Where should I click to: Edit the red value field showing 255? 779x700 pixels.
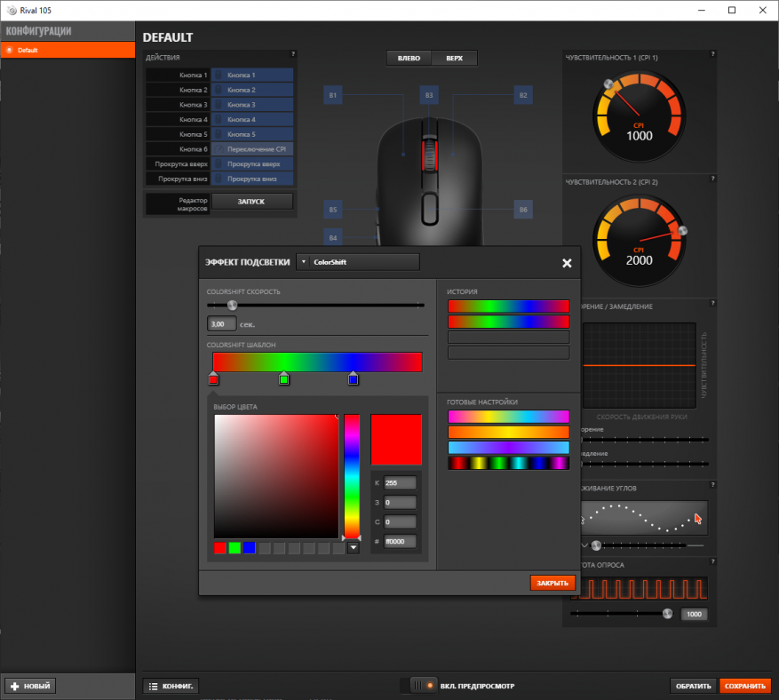click(400, 483)
